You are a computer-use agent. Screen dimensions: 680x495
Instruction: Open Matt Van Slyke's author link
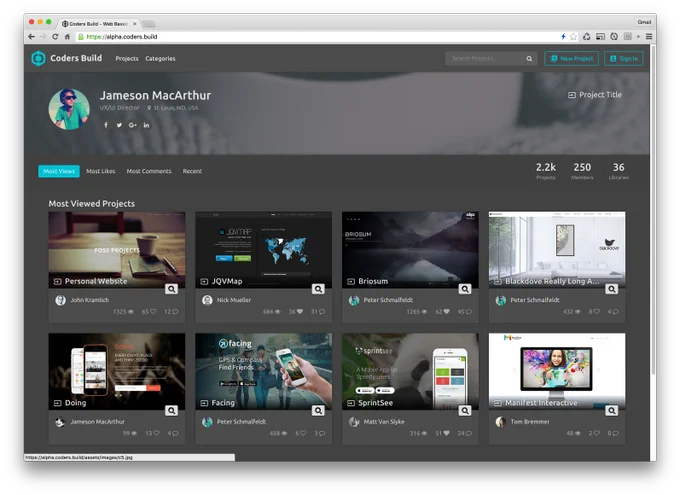click(x=384, y=421)
